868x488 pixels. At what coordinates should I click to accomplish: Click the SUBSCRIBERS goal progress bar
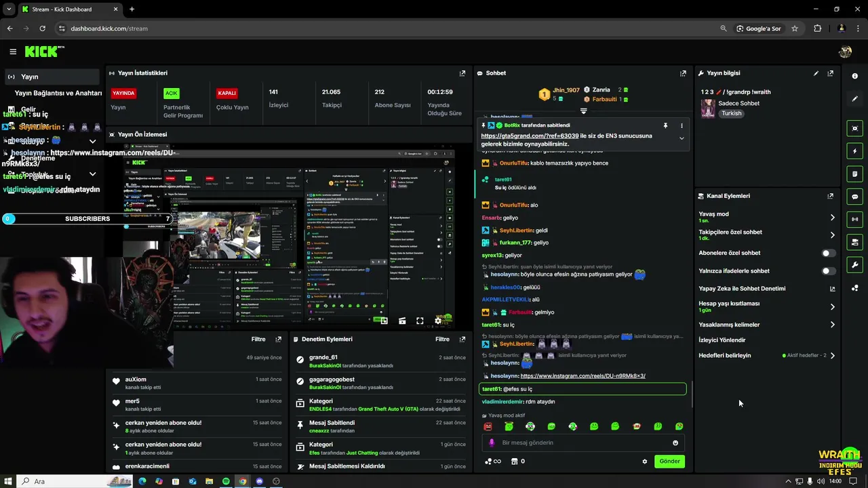pyautogui.click(x=87, y=219)
